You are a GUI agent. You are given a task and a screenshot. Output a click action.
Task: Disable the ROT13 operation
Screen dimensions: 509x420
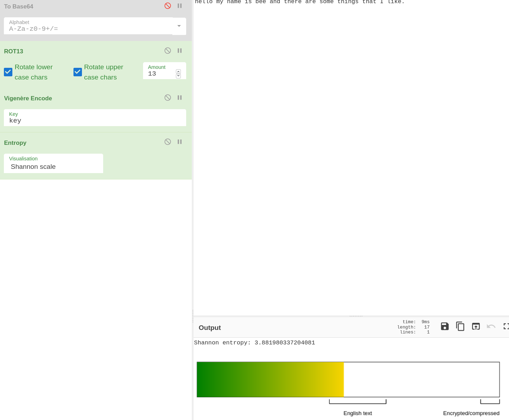tap(168, 51)
